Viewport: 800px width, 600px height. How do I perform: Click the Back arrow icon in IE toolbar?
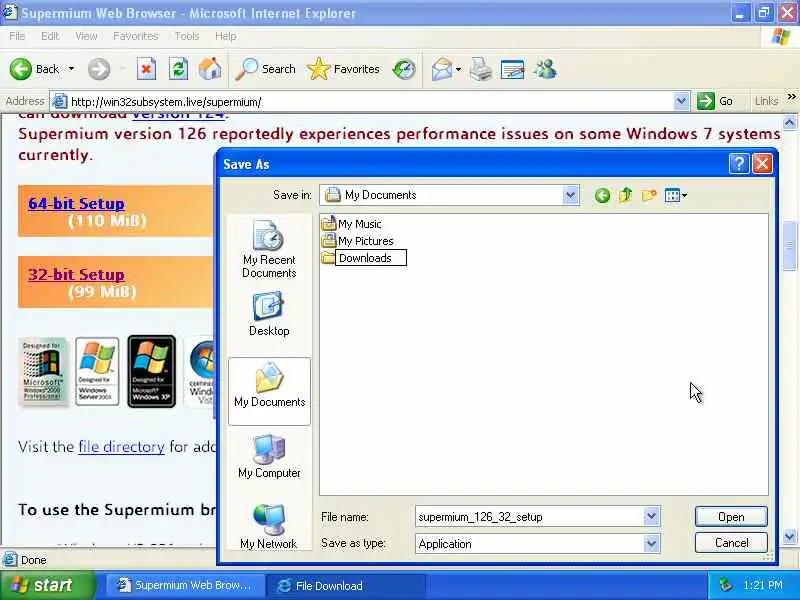[x=21, y=69]
